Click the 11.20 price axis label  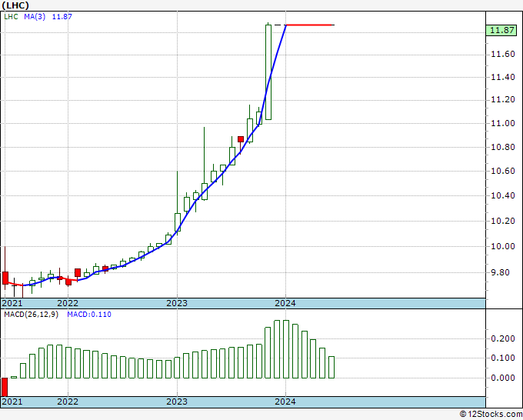[503, 100]
